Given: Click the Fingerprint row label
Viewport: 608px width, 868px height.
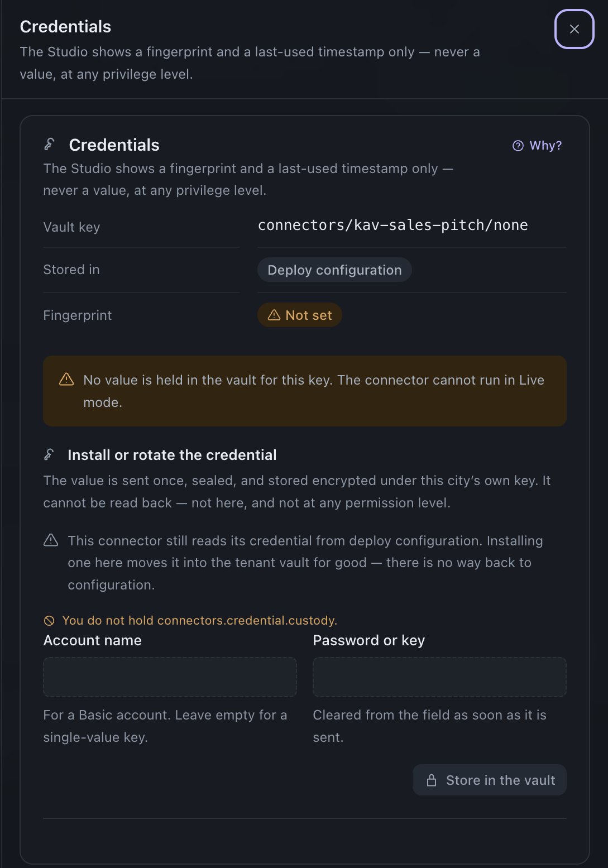Looking at the screenshot, I should click(x=78, y=315).
